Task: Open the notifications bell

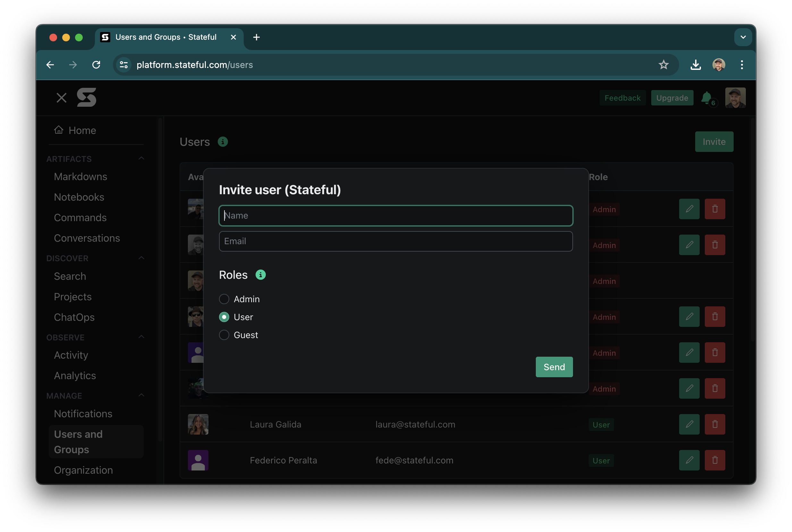Action: coord(706,98)
